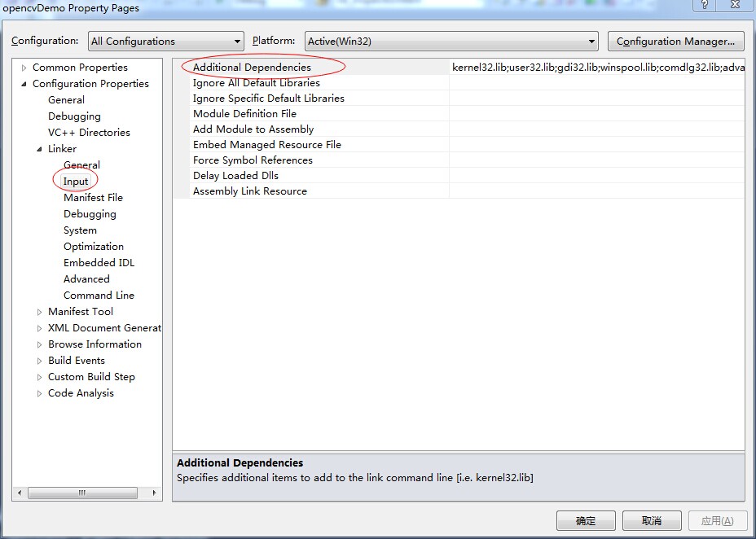Click the title bar help question mark
Viewport: 756px width, 539px height.
(x=705, y=5)
